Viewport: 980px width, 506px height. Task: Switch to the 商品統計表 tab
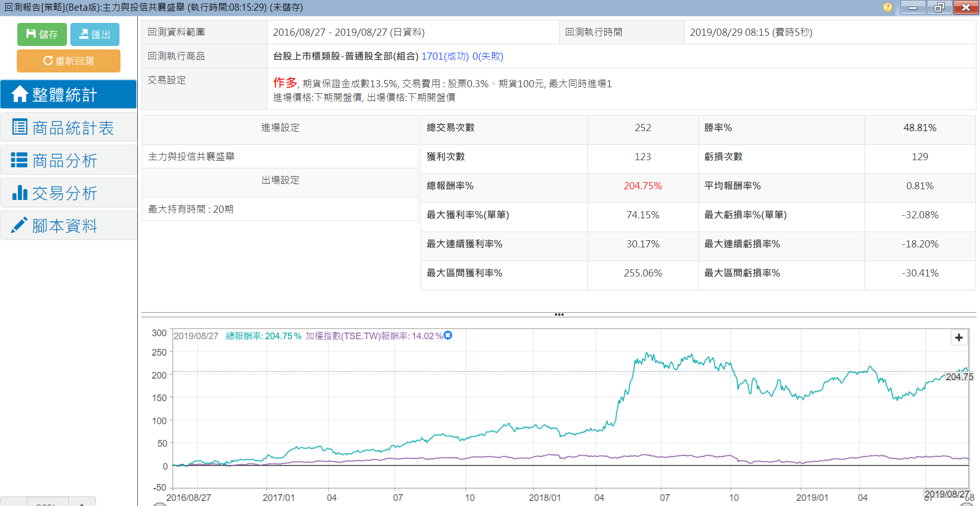pyautogui.click(x=68, y=128)
